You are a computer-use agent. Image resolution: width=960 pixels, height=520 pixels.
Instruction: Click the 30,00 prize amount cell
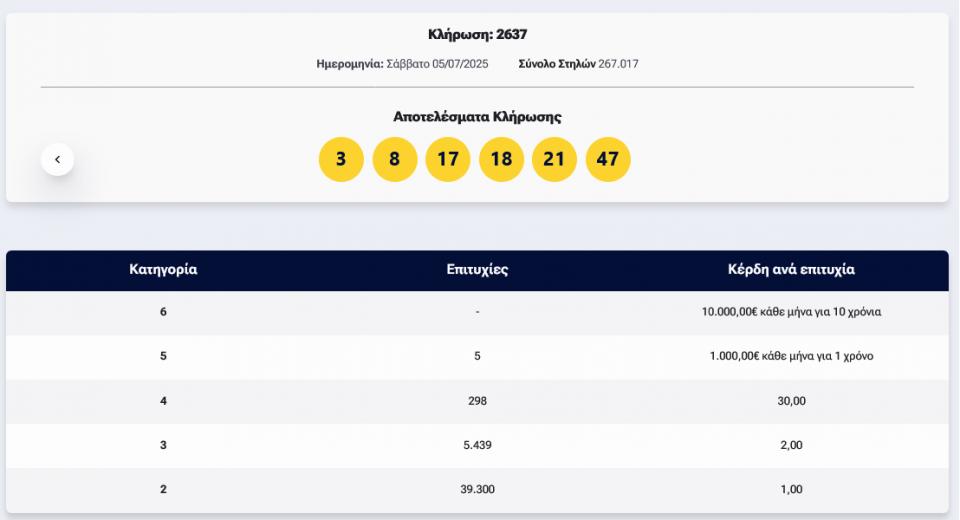tap(791, 401)
